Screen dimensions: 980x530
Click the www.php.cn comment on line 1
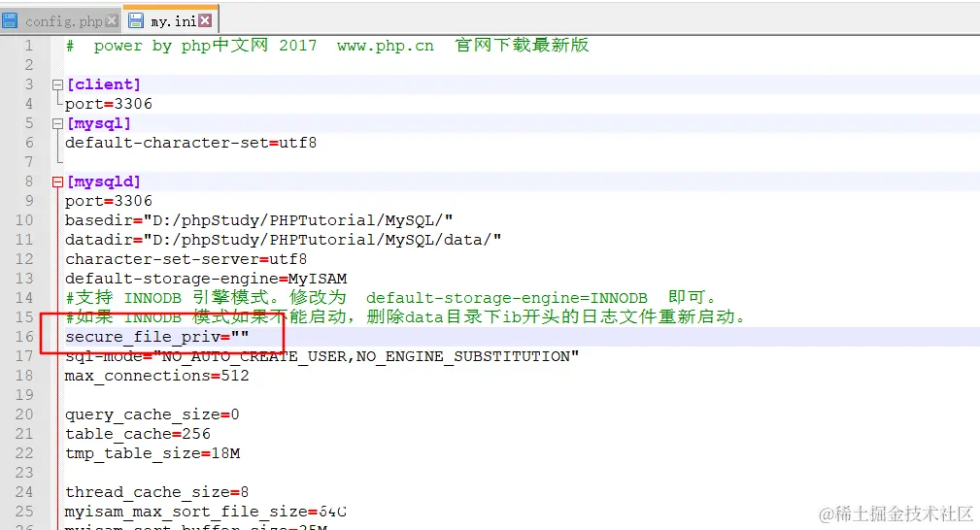(385, 46)
